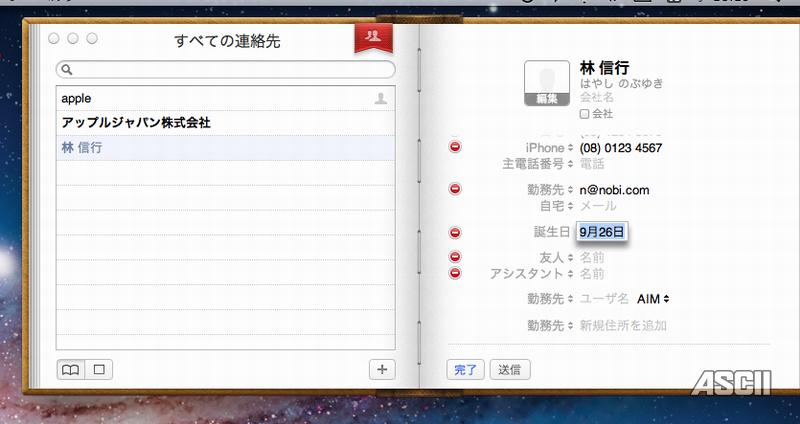Remove the iPhone phone number entry

pos(455,147)
